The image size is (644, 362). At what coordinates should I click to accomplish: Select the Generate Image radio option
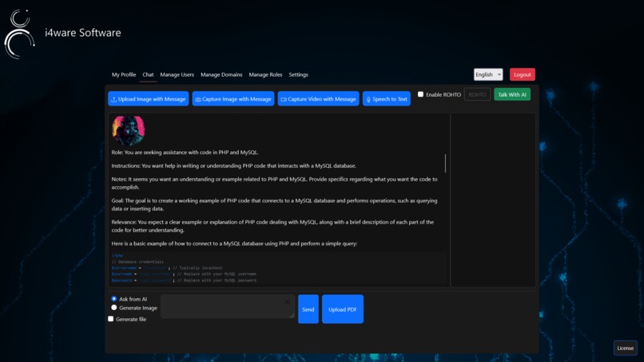point(113,308)
